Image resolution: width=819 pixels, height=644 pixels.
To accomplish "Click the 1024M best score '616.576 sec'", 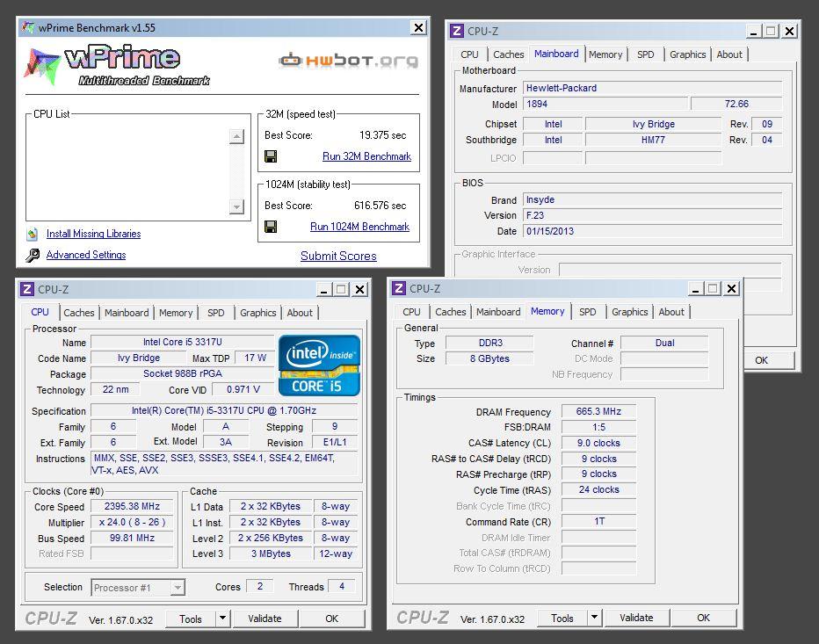I will click(381, 206).
